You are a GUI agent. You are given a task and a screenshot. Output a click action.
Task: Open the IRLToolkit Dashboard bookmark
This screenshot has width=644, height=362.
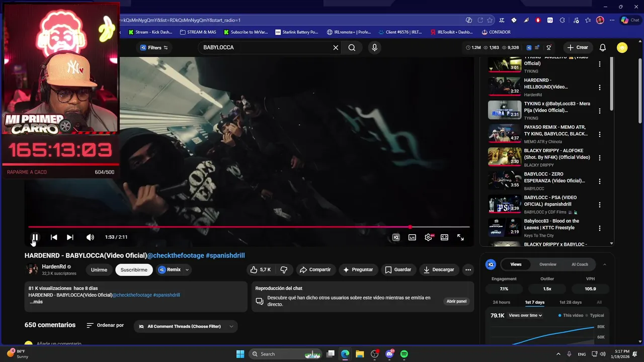point(451,32)
